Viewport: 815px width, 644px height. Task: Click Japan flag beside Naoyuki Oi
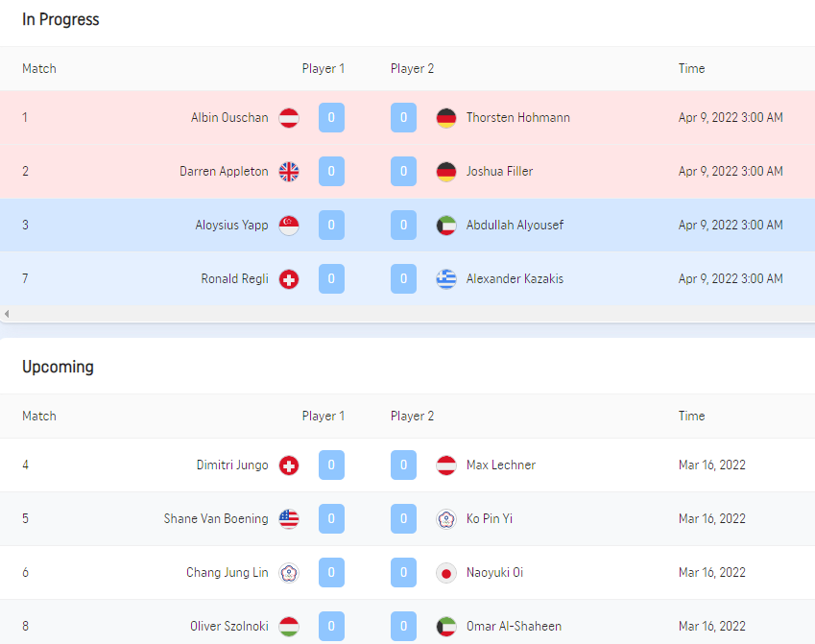[446, 573]
